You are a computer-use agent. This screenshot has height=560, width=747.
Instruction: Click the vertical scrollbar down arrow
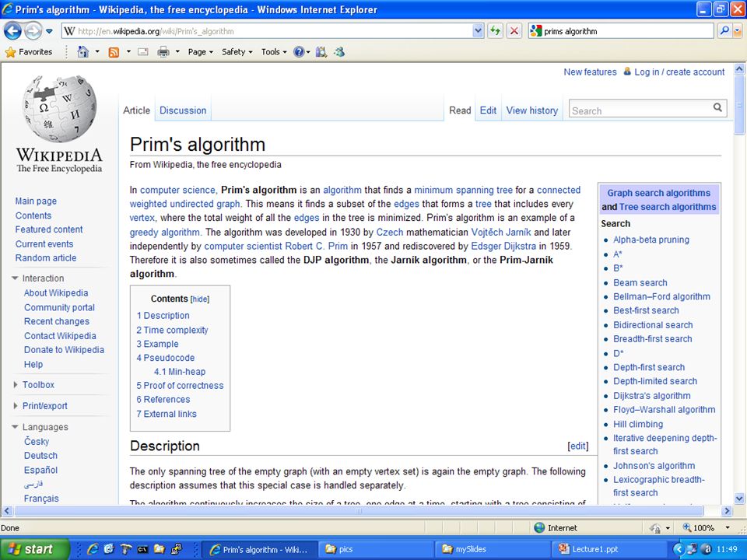[x=739, y=499]
